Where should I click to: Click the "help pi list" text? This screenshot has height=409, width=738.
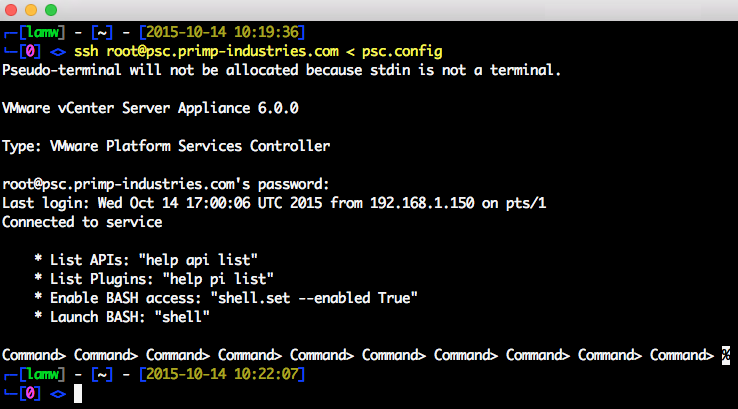coord(218,279)
